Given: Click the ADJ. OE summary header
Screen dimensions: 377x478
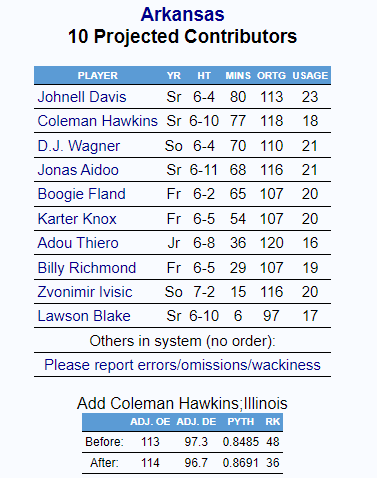Looking at the screenshot, I should [150, 422].
